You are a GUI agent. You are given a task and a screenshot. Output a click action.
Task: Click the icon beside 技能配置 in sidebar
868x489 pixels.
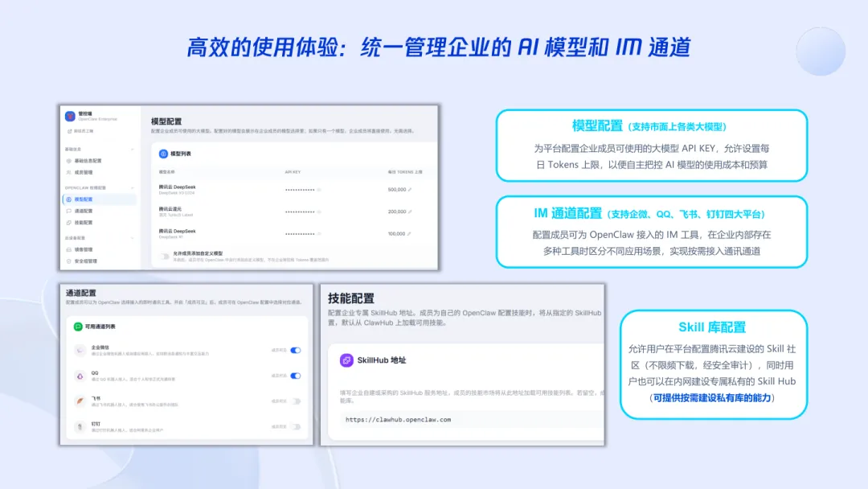point(68,223)
